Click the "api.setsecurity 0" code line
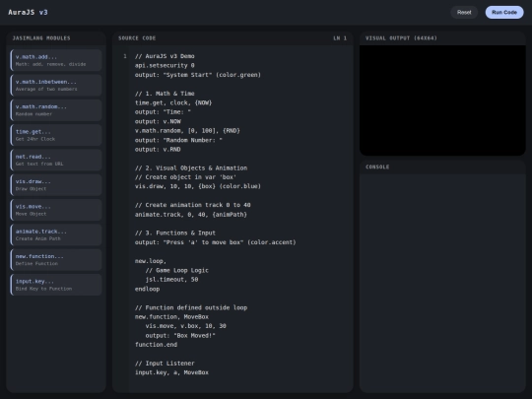The width and height of the screenshot is (532, 399). [165, 65]
